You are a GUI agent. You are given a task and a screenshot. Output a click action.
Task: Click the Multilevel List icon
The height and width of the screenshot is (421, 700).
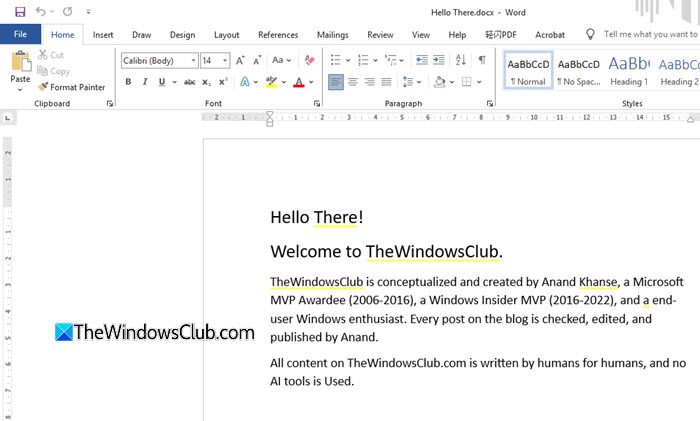pyautogui.click(x=390, y=60)
